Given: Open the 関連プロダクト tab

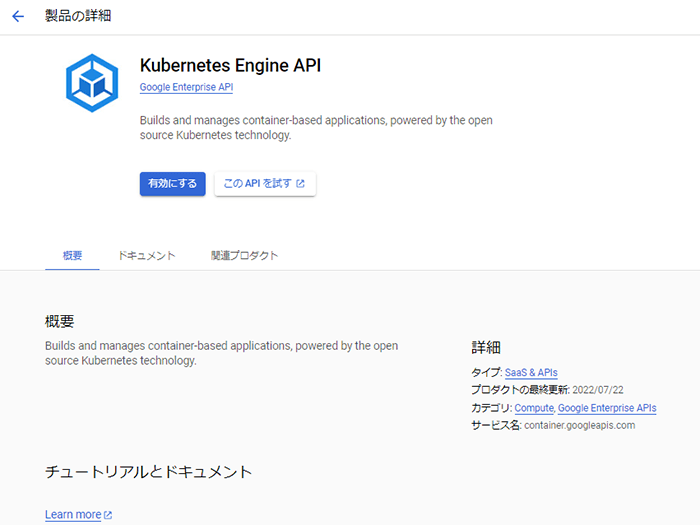Looking at the screenshot, I should pyautogui.click(x=244, y=255).
